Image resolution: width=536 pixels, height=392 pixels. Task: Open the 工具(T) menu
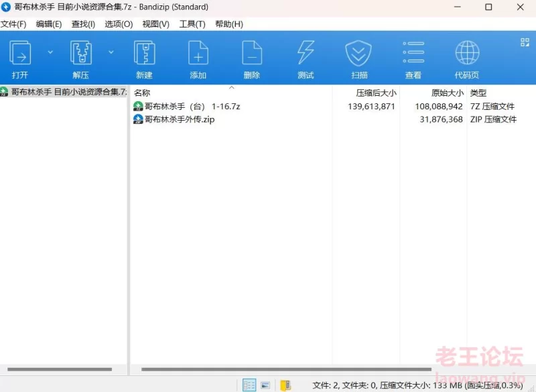[192, 24]
